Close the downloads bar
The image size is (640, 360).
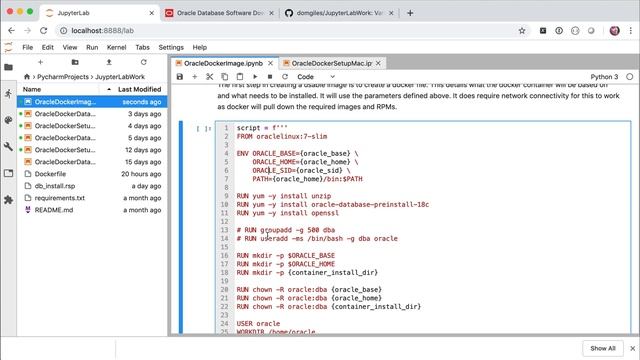pyautogui.click(x=632, y=348)
